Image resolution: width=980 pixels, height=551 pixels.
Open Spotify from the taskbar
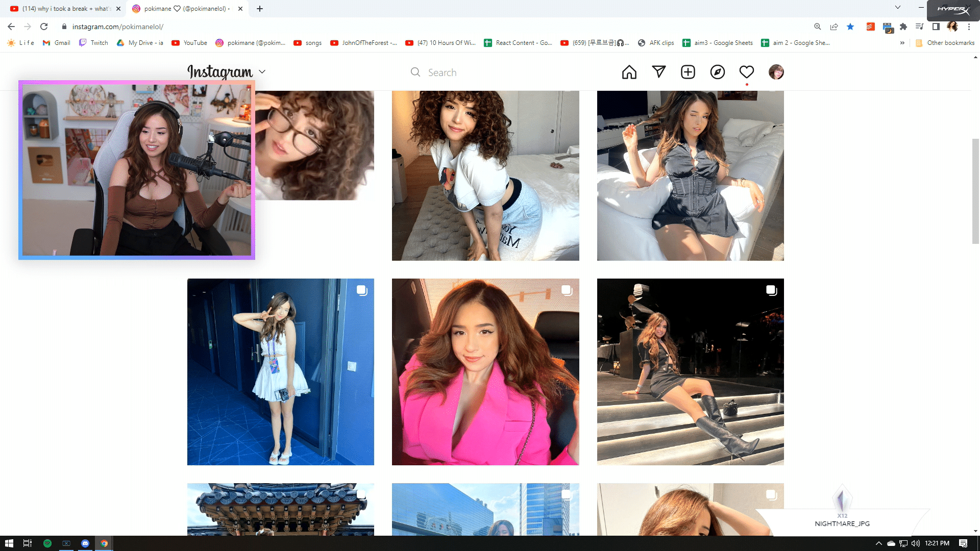tap(47, 543)
